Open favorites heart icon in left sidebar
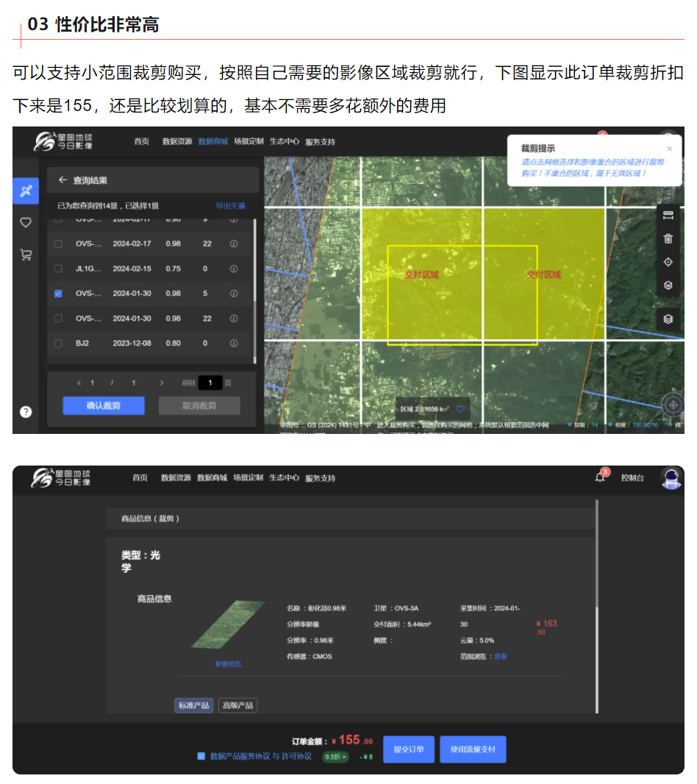This screenshot has width=697, height=784. point(26,223)
